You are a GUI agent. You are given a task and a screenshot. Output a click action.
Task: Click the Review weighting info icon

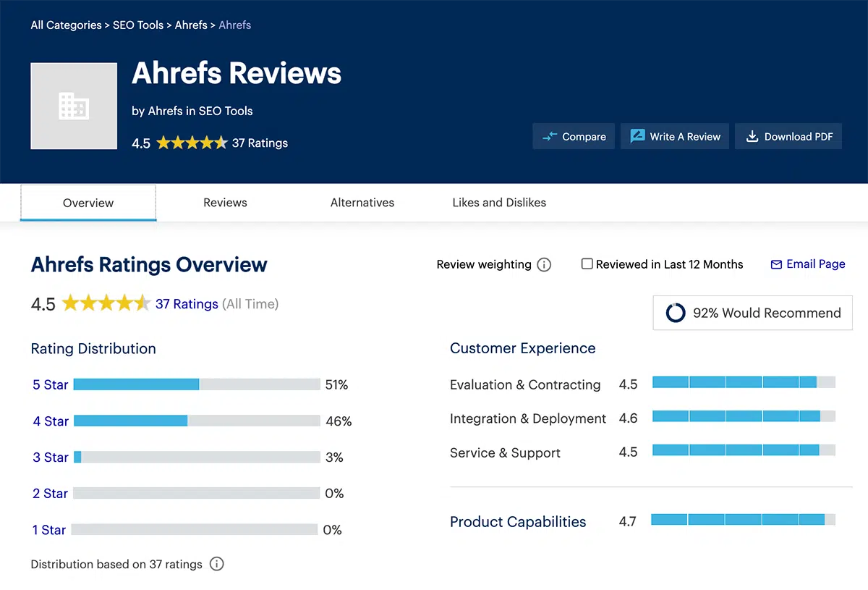pyautogui.click(x=544, y=265)
